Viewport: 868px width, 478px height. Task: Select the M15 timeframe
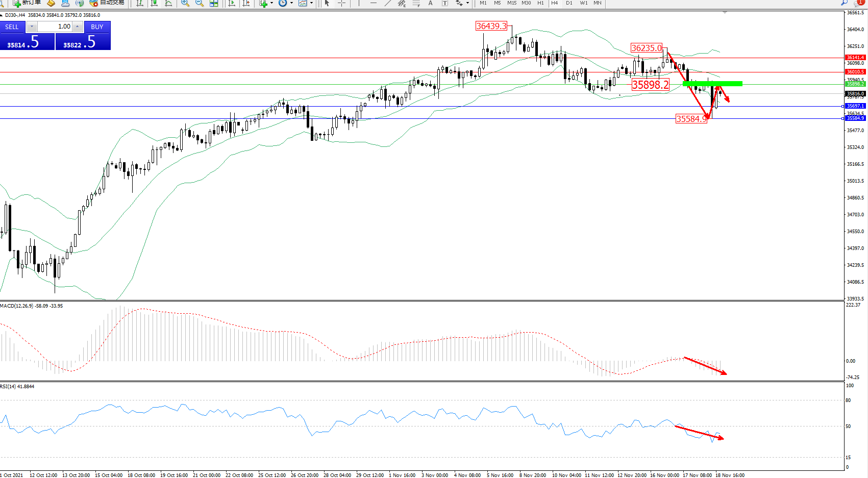511,3
